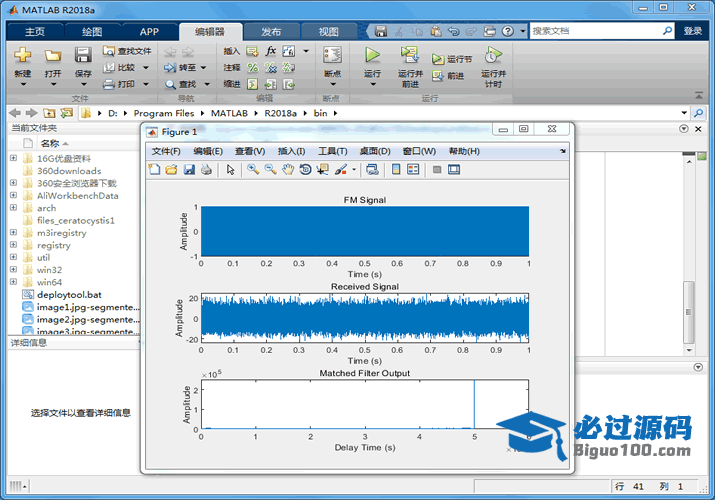This screenshot has height=500, width=715.
Task: Switch to the 主页 ribbon tab
Action: click(x=35, y=31)
